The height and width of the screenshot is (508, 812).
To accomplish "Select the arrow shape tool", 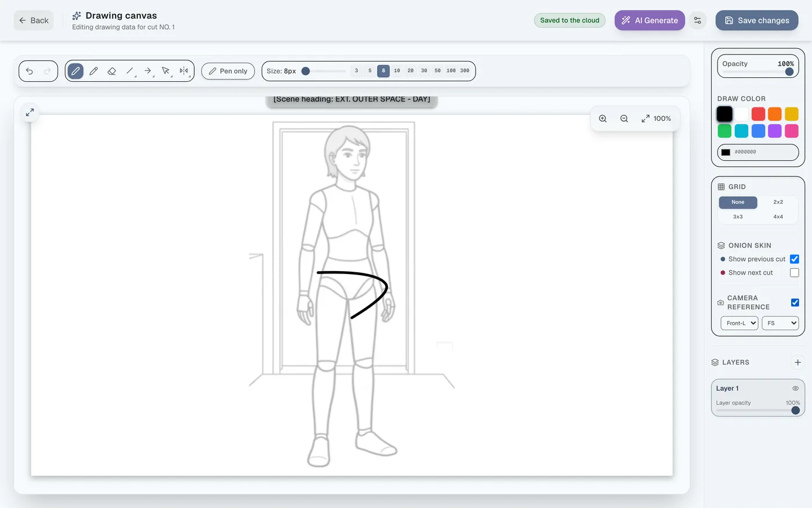I will point(148,71).
